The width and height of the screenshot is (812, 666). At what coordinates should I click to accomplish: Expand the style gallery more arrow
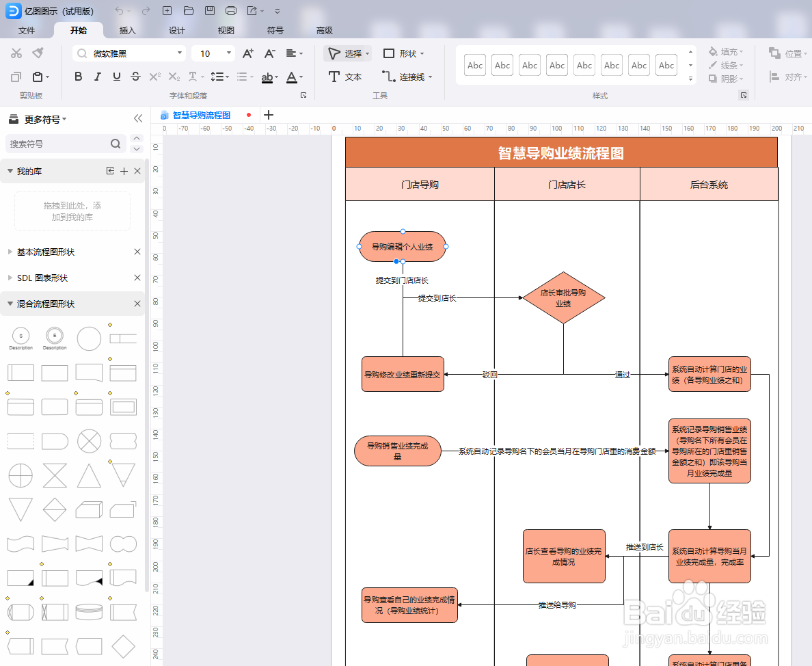coord(690,79)
